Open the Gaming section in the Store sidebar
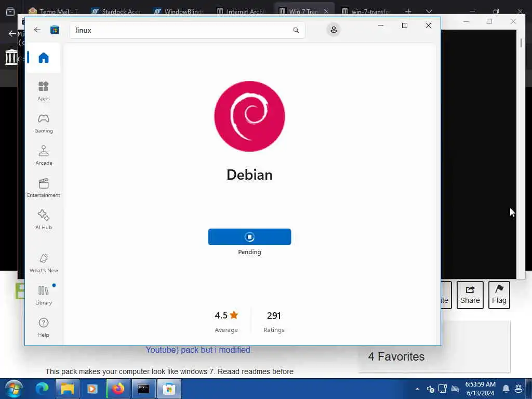Screen dimensions: 532x399 44,123
